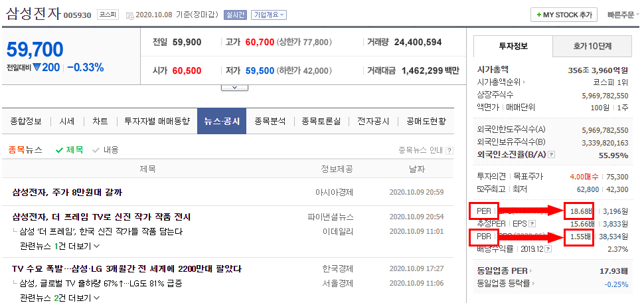Click current price 59,700
The width and height of the screenshot is (644, 303).
pyautogui.click(x=35, y=50)
